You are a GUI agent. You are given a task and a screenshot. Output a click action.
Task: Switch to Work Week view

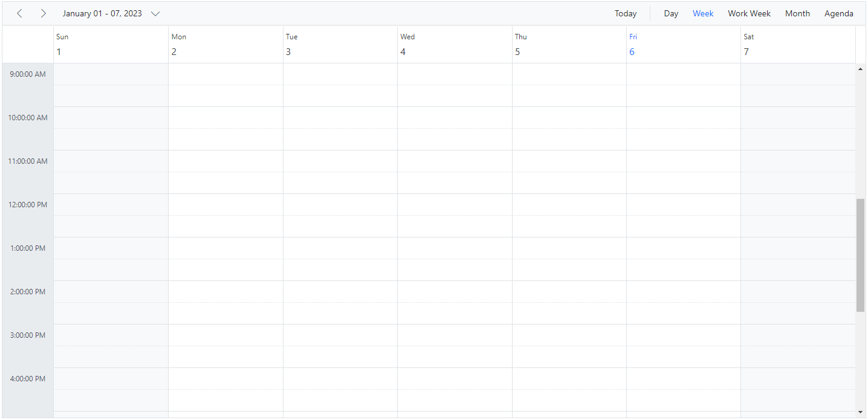(749, 13)
